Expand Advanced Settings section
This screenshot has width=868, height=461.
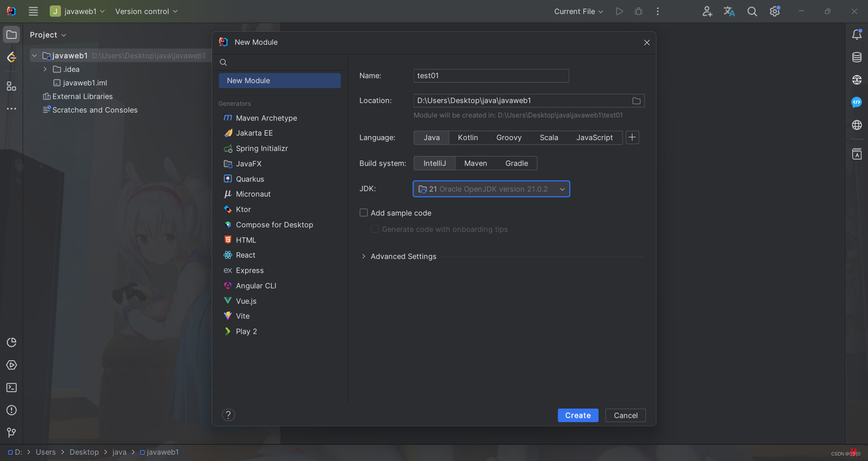[363, 256]
